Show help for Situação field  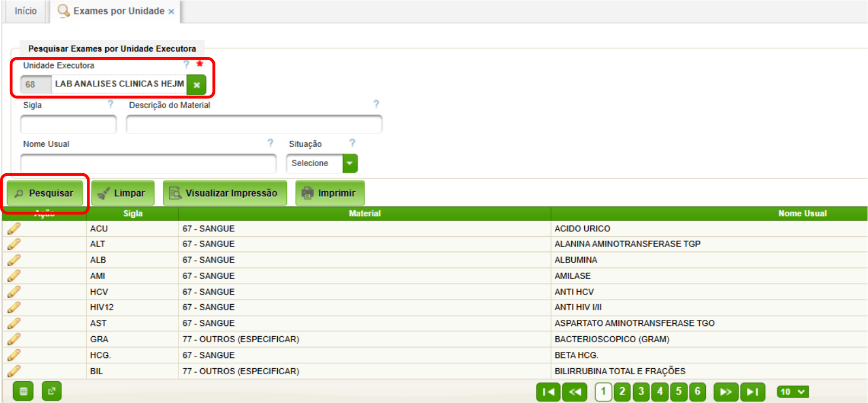tap(352, 143)
